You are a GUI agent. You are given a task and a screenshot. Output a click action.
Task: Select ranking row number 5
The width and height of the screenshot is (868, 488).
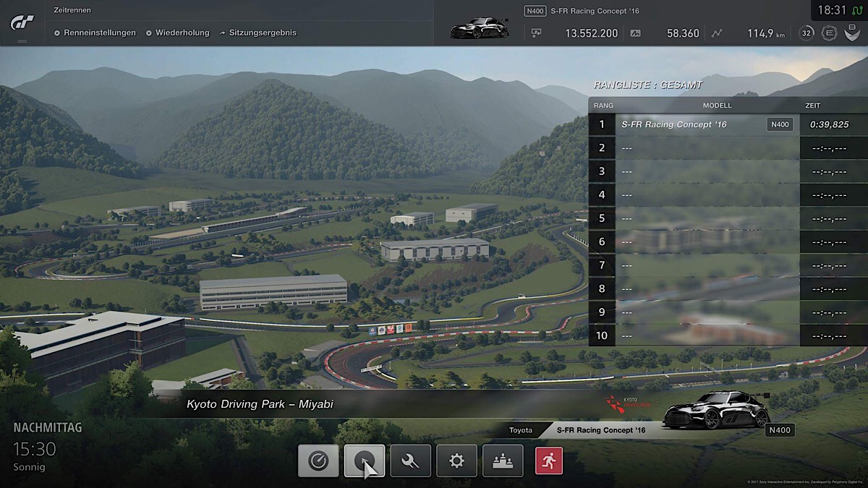tap(727, 218)
